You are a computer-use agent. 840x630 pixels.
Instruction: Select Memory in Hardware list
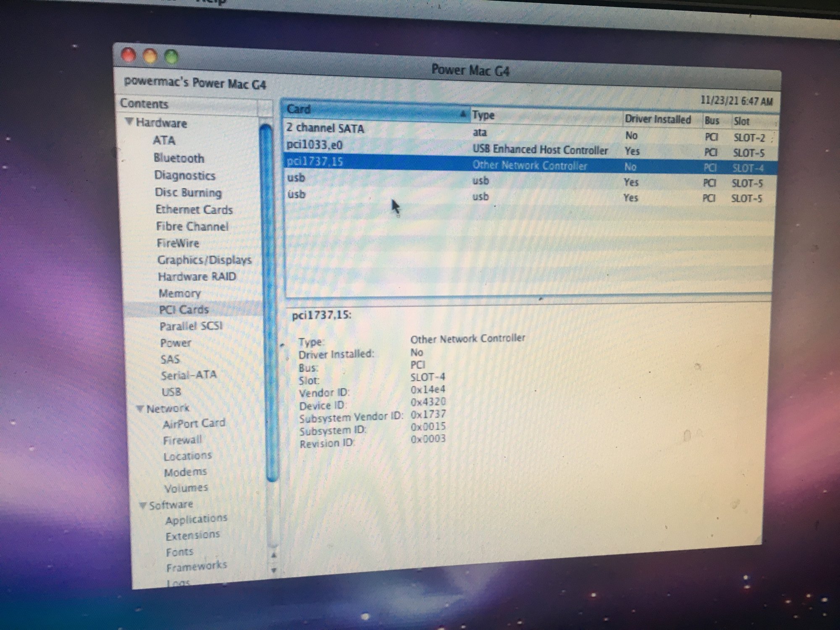(x=179, y=293)
